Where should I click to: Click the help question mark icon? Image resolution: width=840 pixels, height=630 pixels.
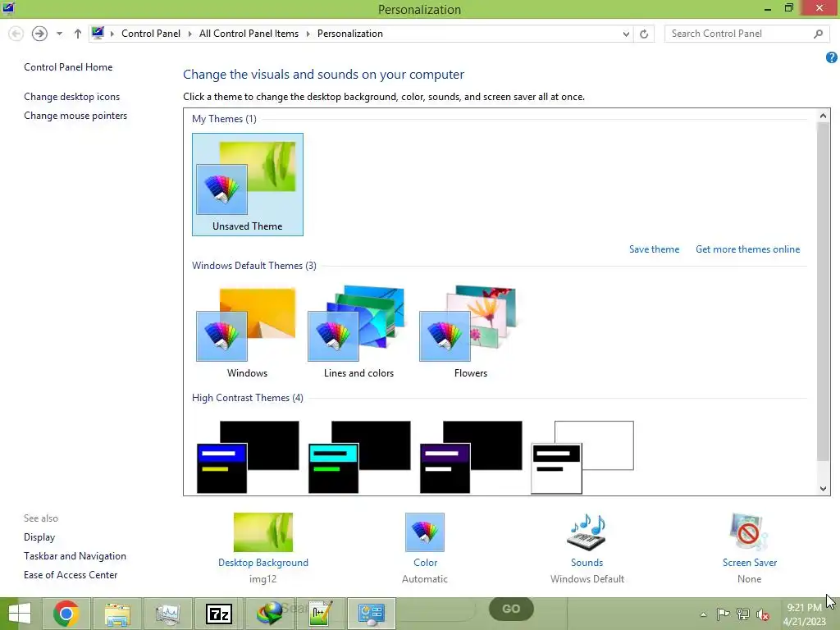click(832, 57)
